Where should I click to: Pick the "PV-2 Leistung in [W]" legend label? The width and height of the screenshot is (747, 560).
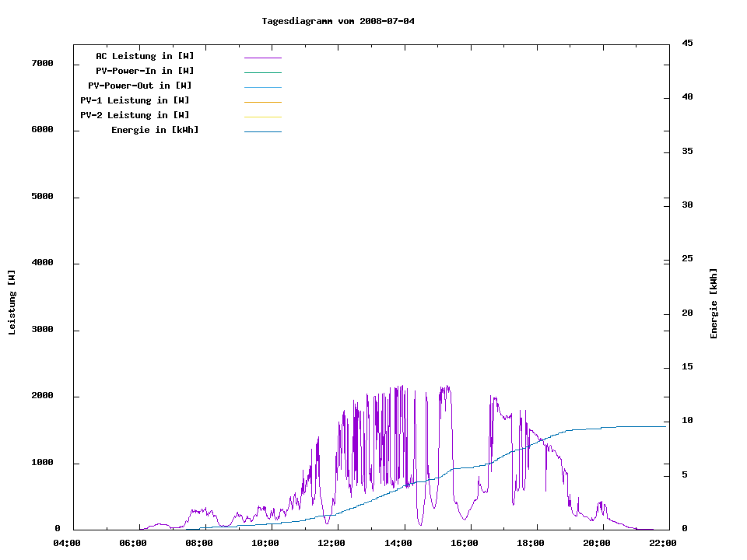(x=135, y=115)
